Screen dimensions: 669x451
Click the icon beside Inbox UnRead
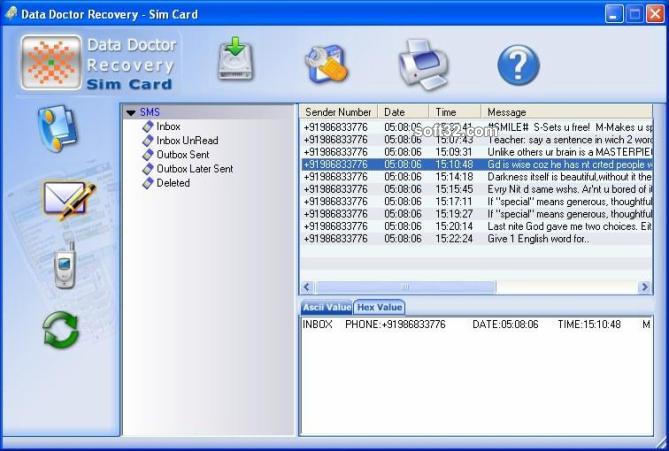[x=148, y=141]
